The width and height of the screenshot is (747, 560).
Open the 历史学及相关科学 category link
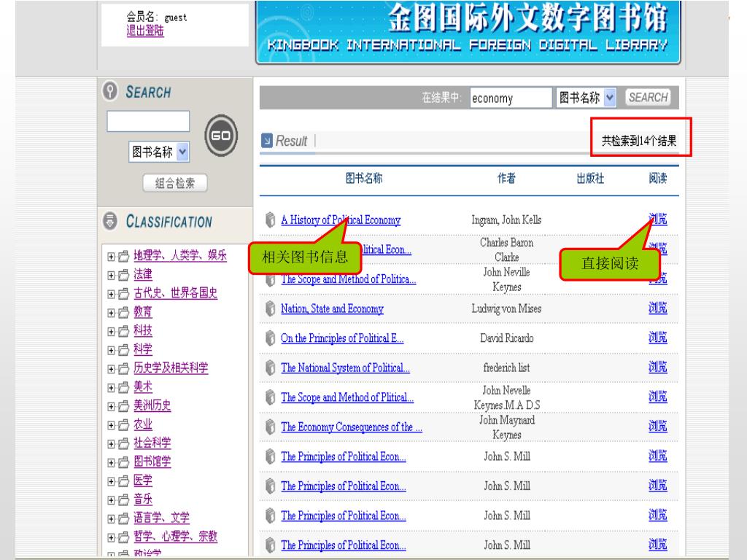[x=171, y=367]
